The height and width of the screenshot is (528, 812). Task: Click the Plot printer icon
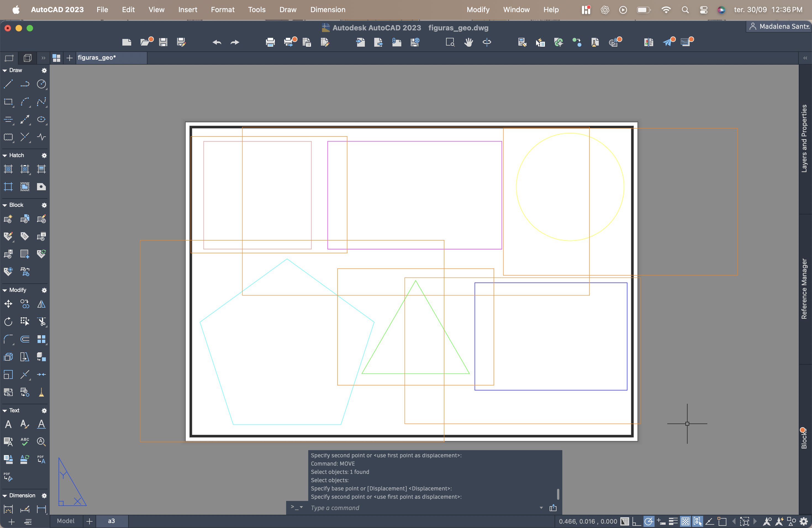click(x=270, y=42)
